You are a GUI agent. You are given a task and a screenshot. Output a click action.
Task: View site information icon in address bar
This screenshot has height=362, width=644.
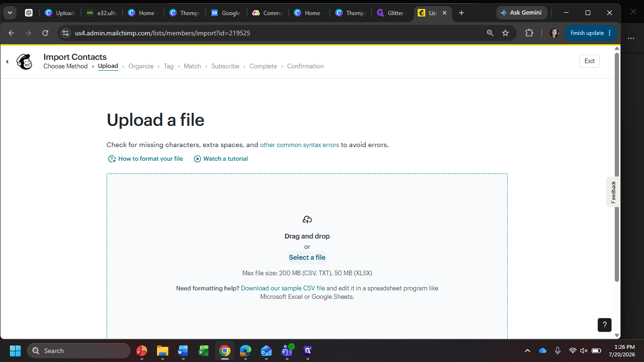tap(66, 33)
